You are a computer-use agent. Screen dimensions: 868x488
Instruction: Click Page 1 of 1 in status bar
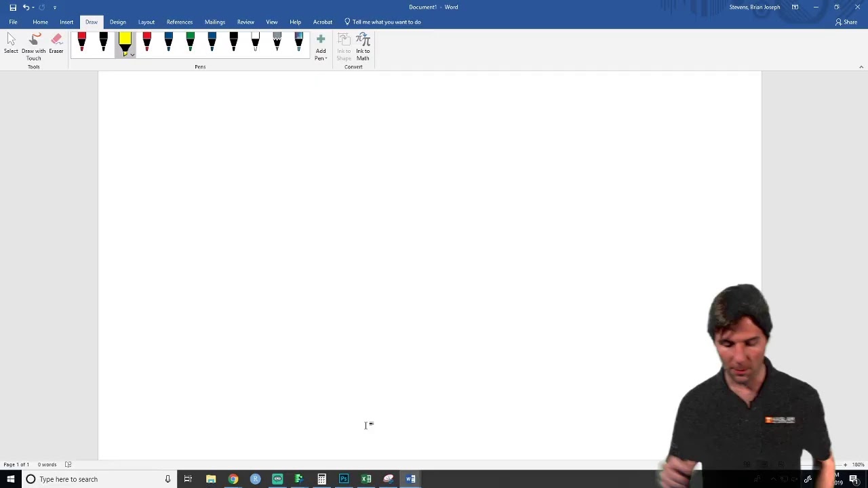[x=16, y=465]
